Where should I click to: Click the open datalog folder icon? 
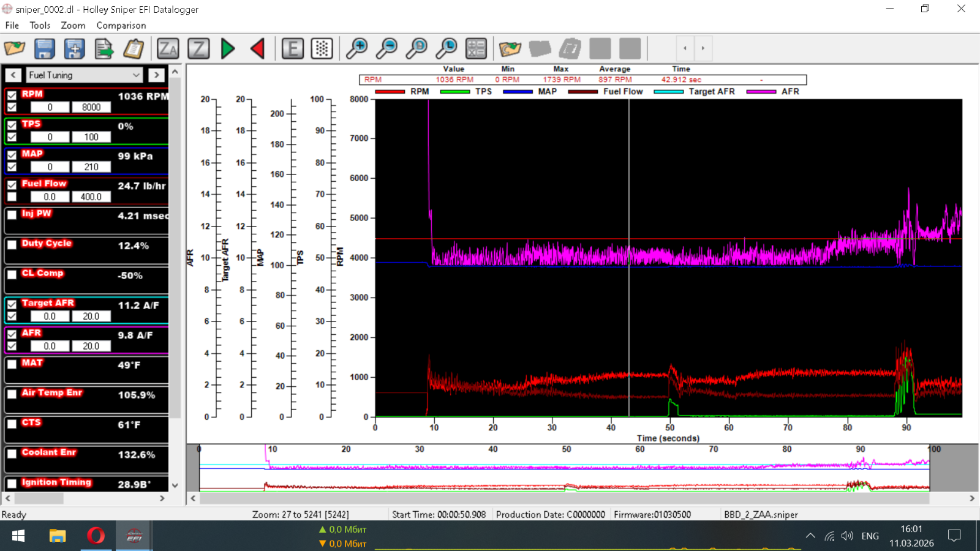[15, 48]
